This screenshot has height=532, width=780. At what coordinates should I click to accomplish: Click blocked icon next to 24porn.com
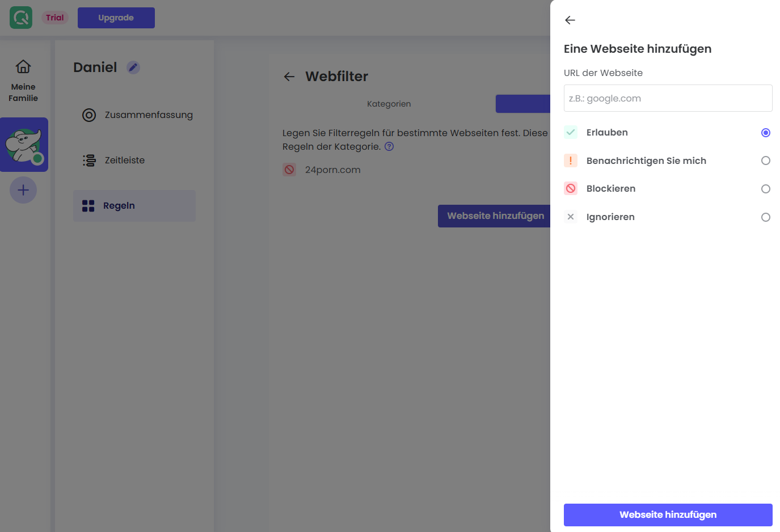click(289, 170)
